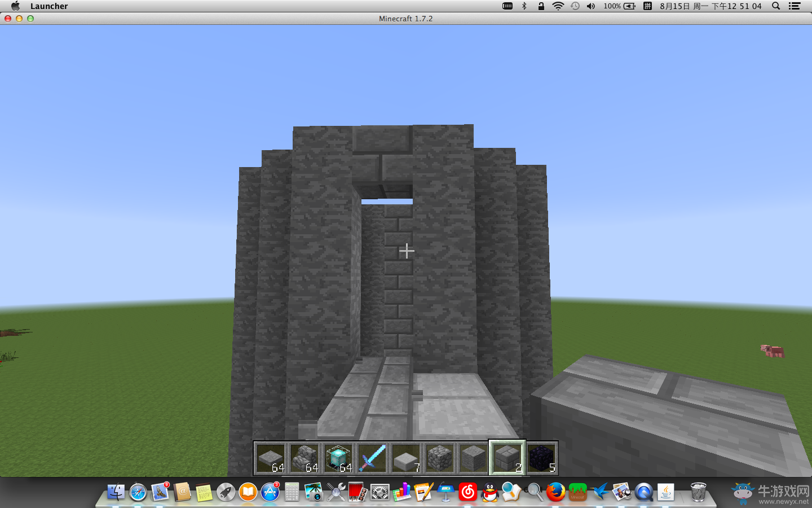Click the Java coffee cup Dock icon
The height and width of the screenshot is (508, 812).
tap(666, 492)
